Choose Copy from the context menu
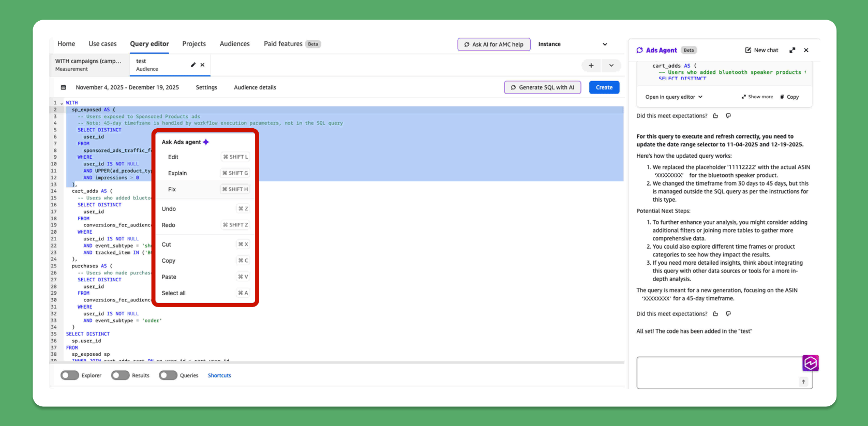The image size is (868, 426). pyautogui.click(x=205, y=261)
